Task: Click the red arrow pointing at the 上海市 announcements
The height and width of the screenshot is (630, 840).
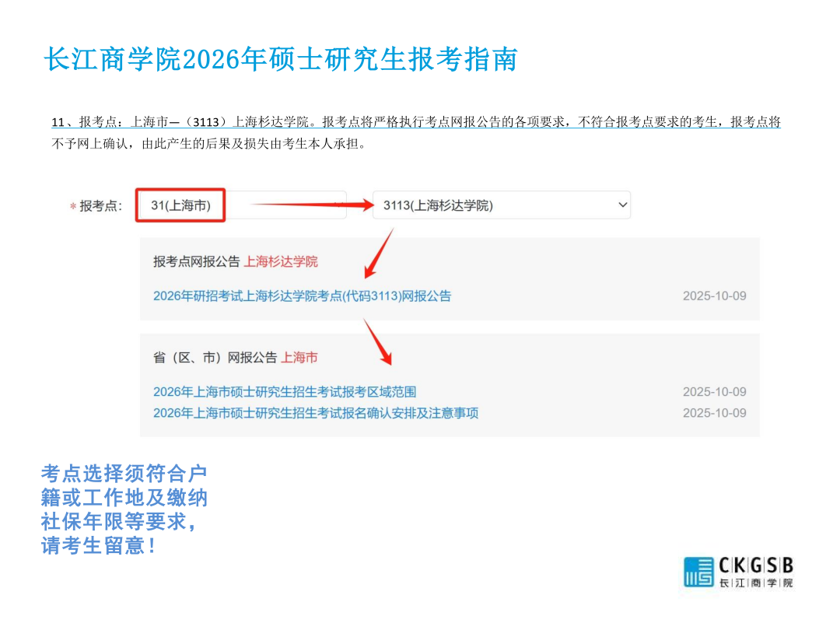Action: pyautogui.click(x=378, y=341)
